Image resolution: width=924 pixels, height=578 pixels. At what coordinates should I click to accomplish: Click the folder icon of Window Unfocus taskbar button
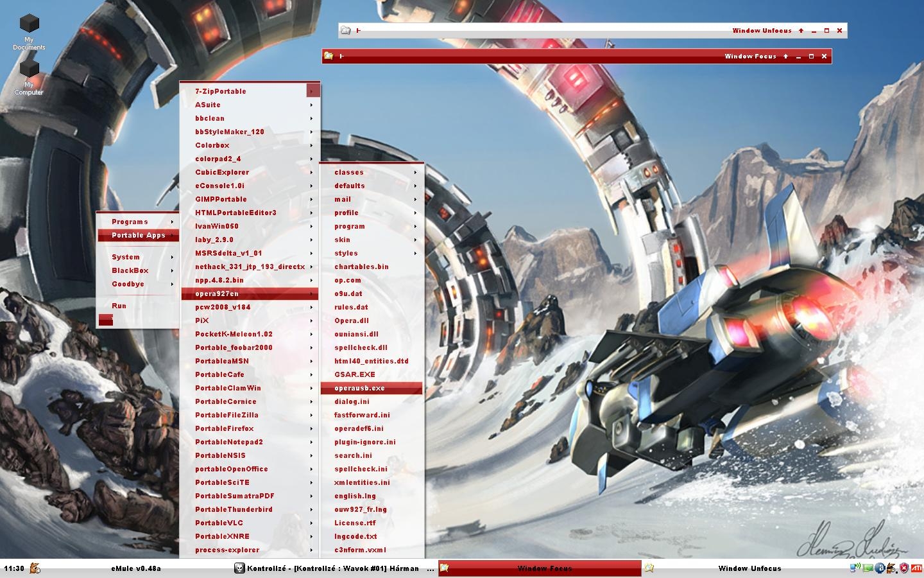pos(649,568)
